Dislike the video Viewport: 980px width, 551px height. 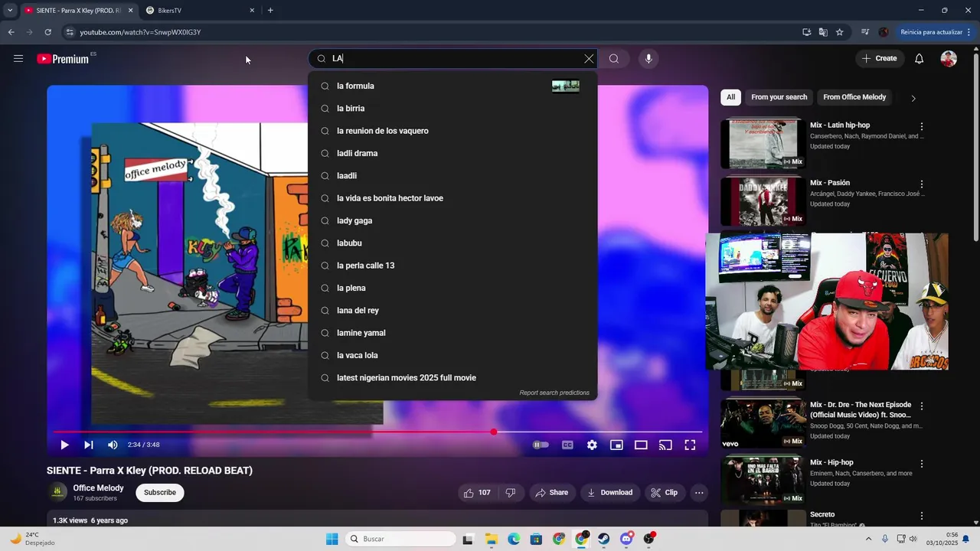511,493
